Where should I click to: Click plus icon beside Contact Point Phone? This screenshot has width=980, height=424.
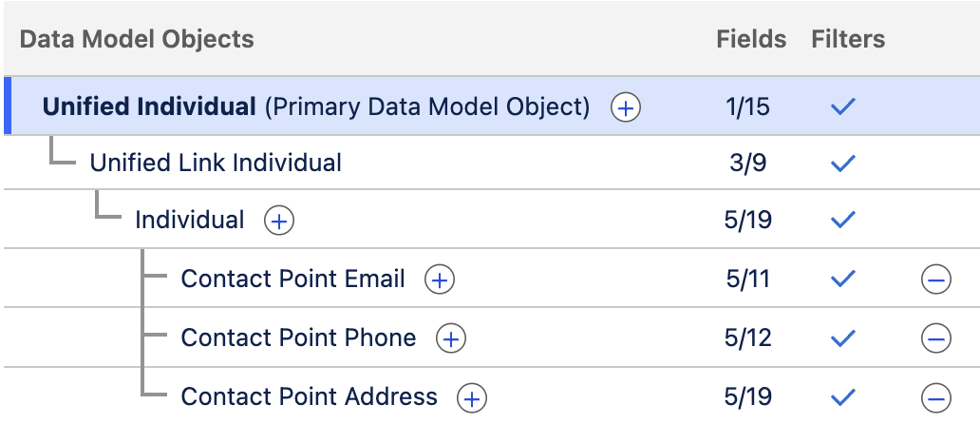point(450,338)
